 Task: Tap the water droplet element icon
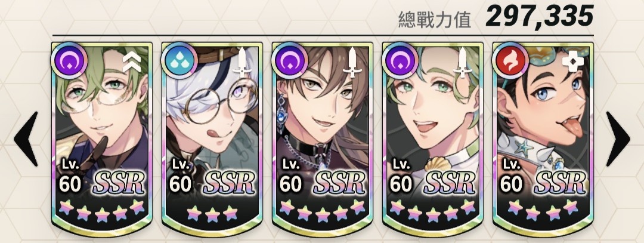click(x=179, y=61)
